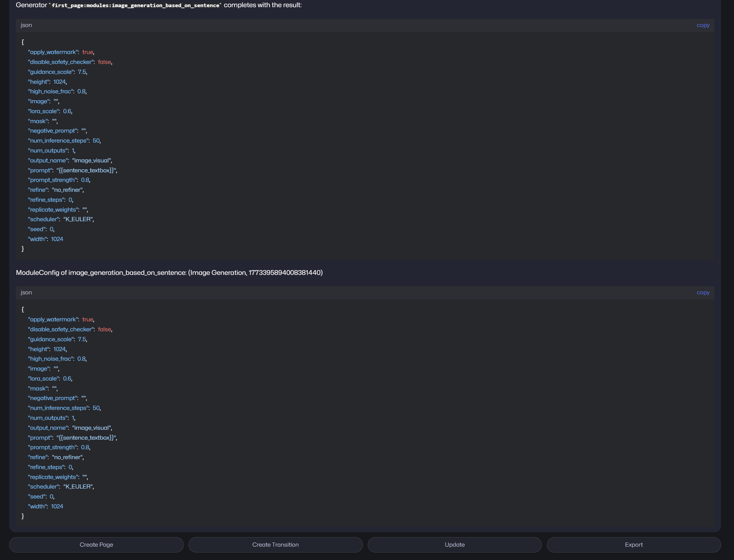Copy the ModuleConfig JSON block
This screenshot has height=560, width=734.
coord(703,293)
